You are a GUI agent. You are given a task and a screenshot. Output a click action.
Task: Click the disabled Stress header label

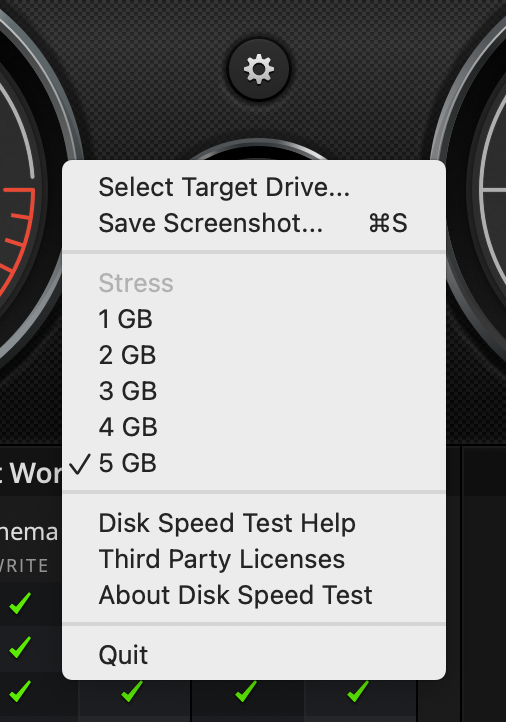[136, 283]
